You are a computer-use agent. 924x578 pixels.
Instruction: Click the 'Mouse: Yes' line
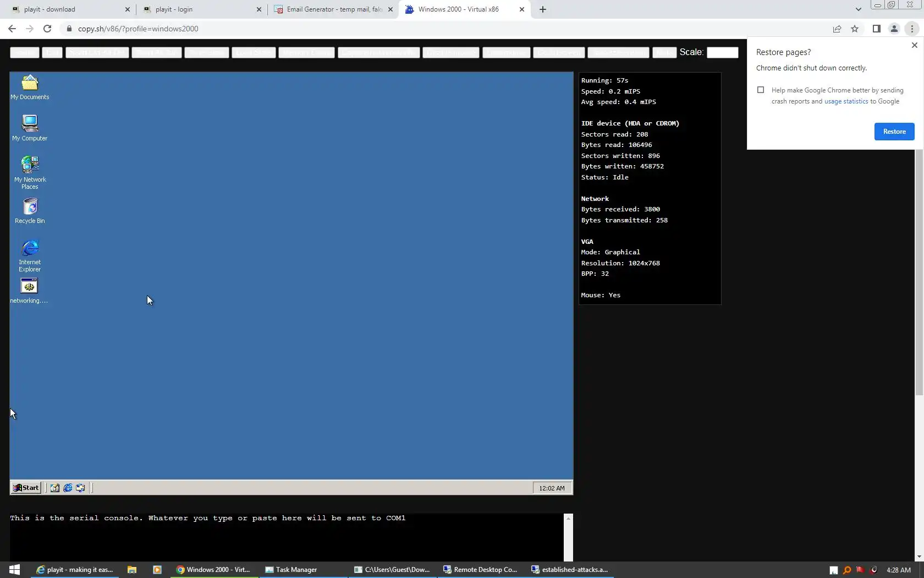[601, 295]
